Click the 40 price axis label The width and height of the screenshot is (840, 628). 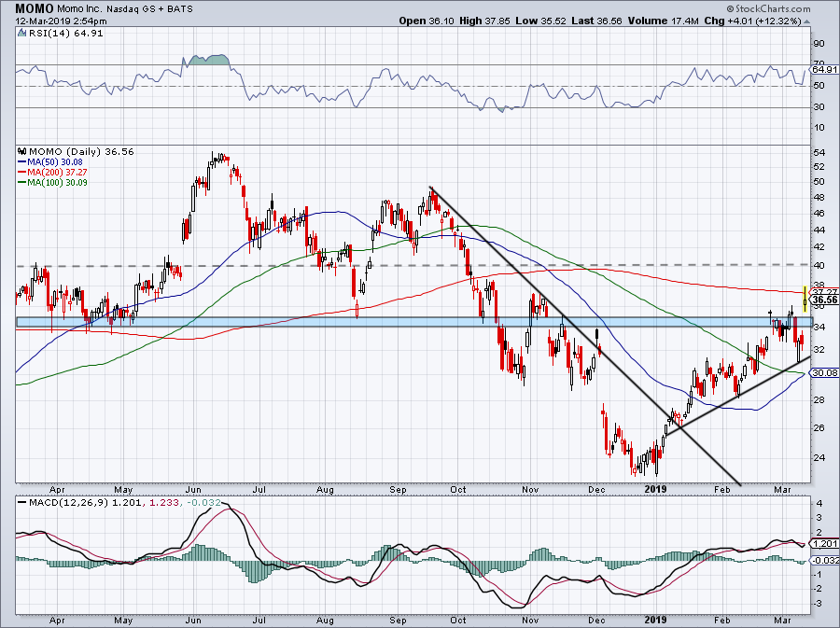[x=819, y=266]
